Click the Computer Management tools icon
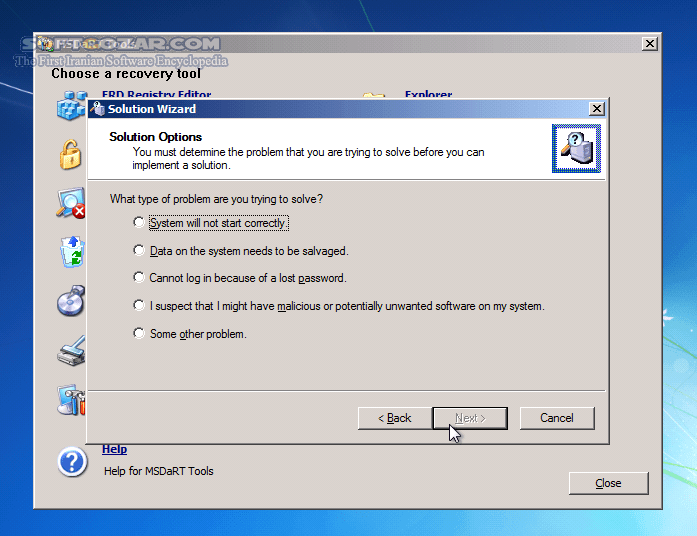The image size is (697, 536). 70,400
